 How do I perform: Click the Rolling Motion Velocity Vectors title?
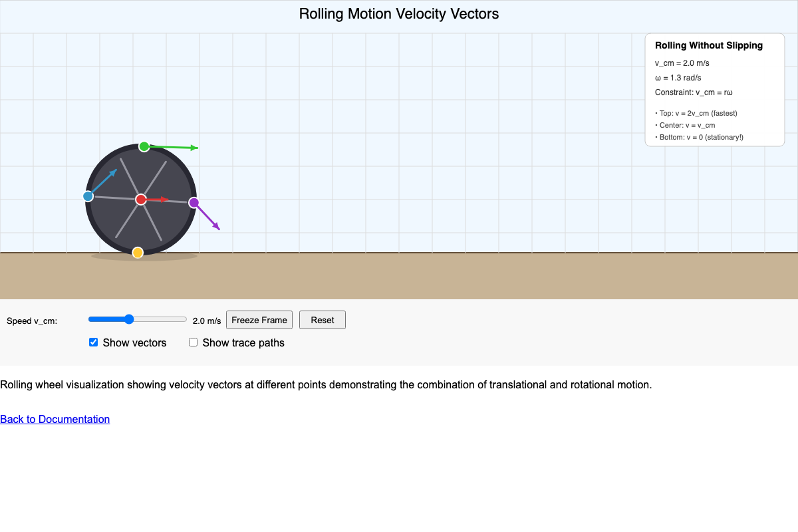coord(398,13)
